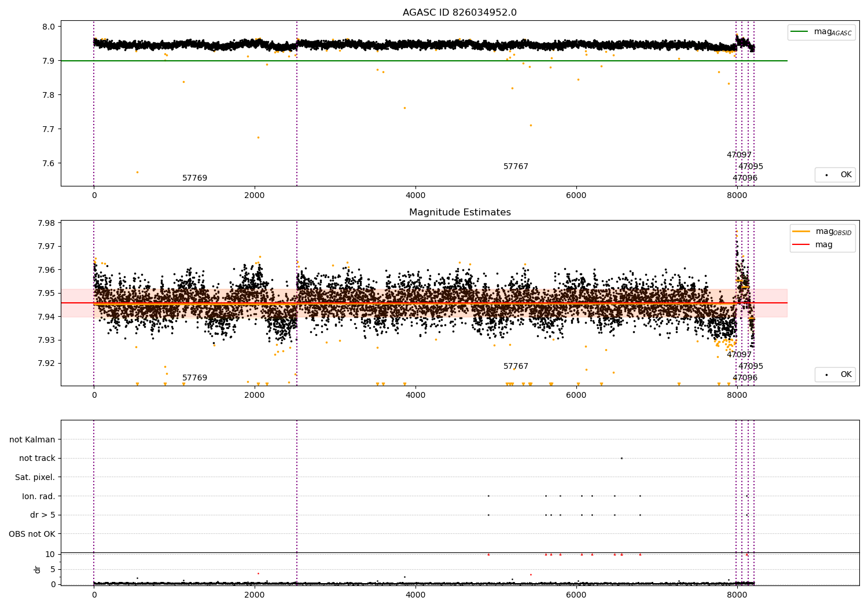Click the 47096 label in the top plot
The height and width of the screenshot is (608, 868).
click(745, 178)
